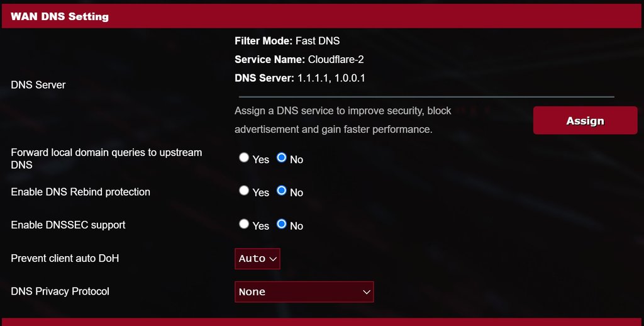Click the DNS Privacy Protocol label
The width and height of the screenshot is (644, 326).
click(60, 291)
